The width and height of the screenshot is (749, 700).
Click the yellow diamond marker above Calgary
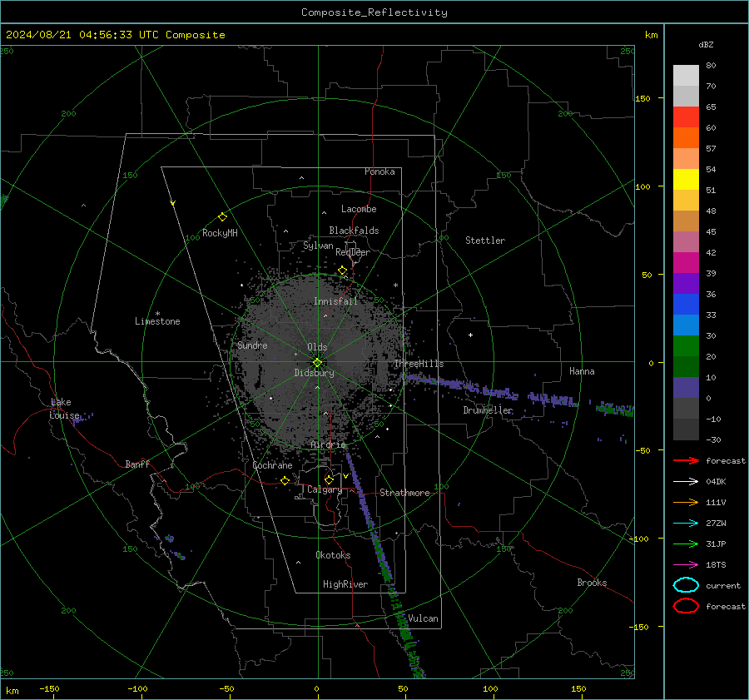[x=329, y=479]
